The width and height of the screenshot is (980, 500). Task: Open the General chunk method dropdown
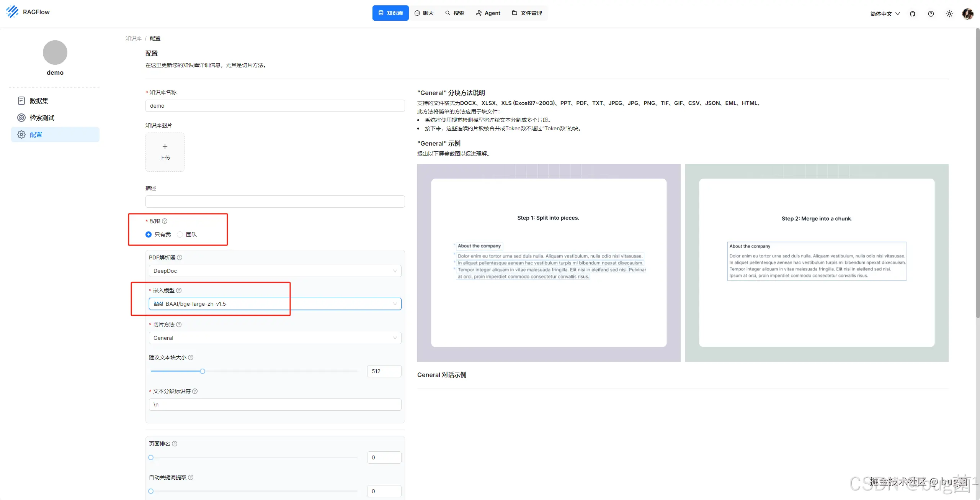(x=275, y=338)
